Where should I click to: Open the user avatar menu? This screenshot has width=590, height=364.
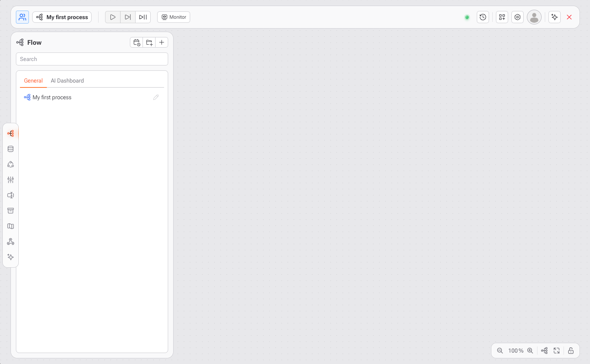click(x=534, y=17)
